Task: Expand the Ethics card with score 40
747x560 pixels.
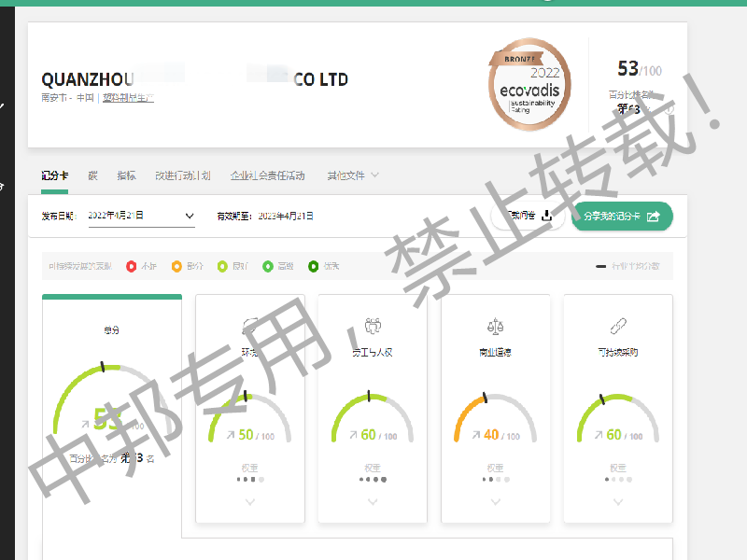Action: click(x=495, y=502)
